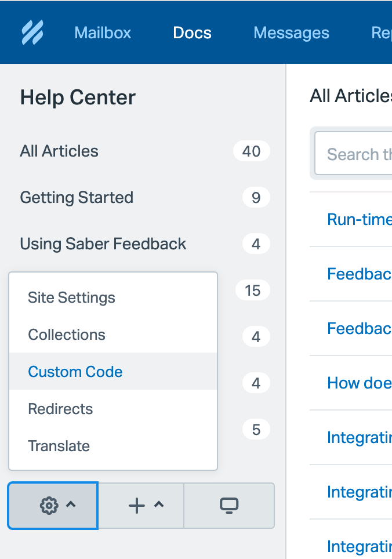Select the Getting Started category
392x559 pixels.
(x=77, y=198)
